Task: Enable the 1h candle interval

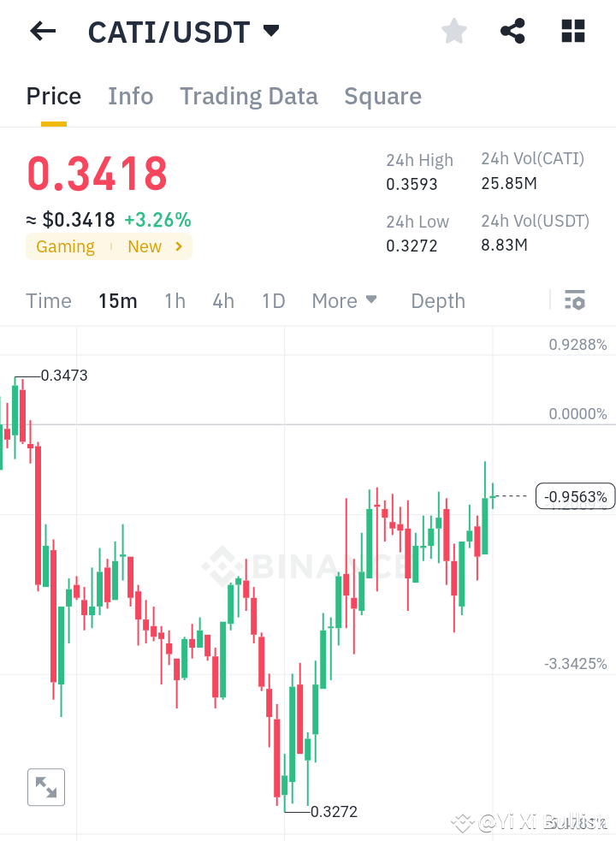Action: tap(175, 300)
